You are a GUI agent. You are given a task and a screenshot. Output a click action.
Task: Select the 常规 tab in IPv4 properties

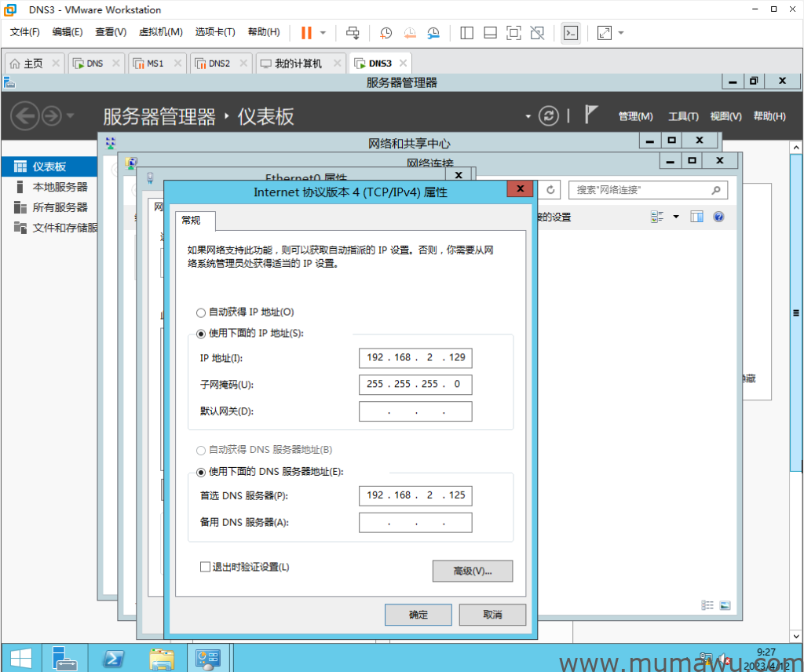(196, 221)
